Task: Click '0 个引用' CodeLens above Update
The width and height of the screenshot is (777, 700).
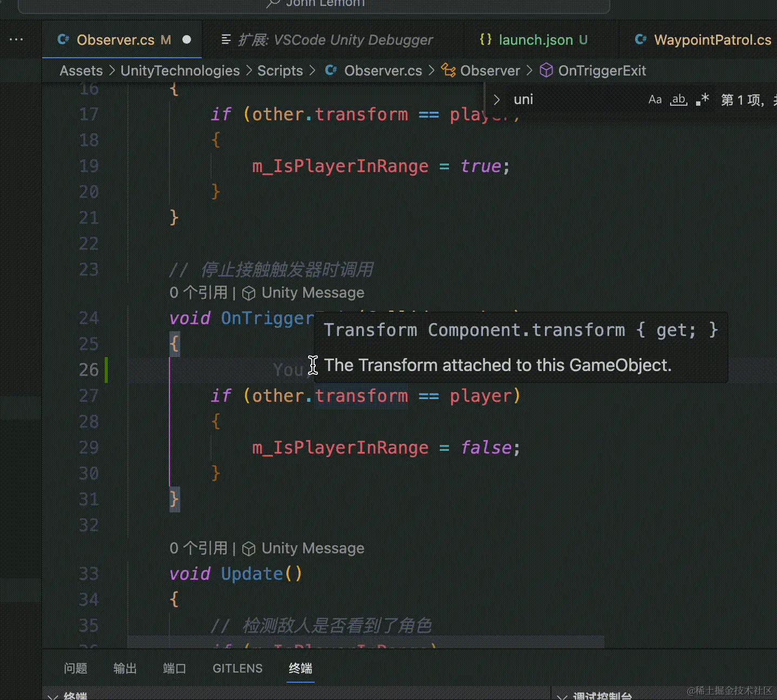Action: coord(199,548)
